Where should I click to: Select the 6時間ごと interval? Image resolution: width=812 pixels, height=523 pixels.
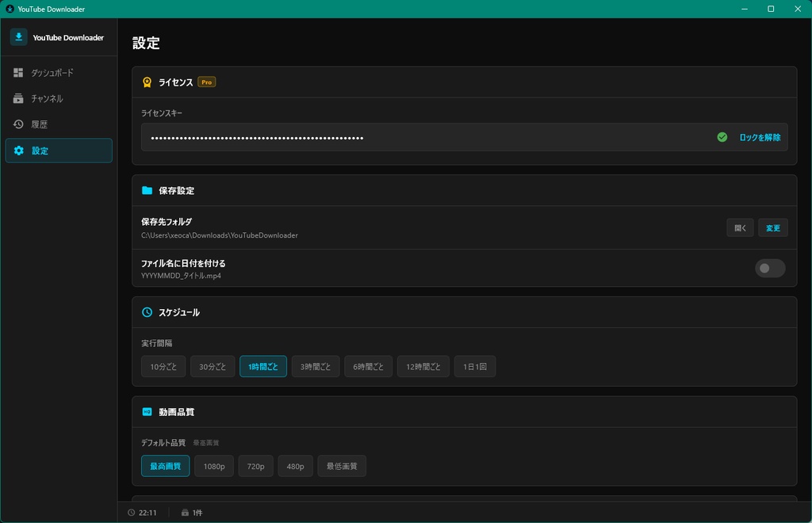(x=368, y=366)
